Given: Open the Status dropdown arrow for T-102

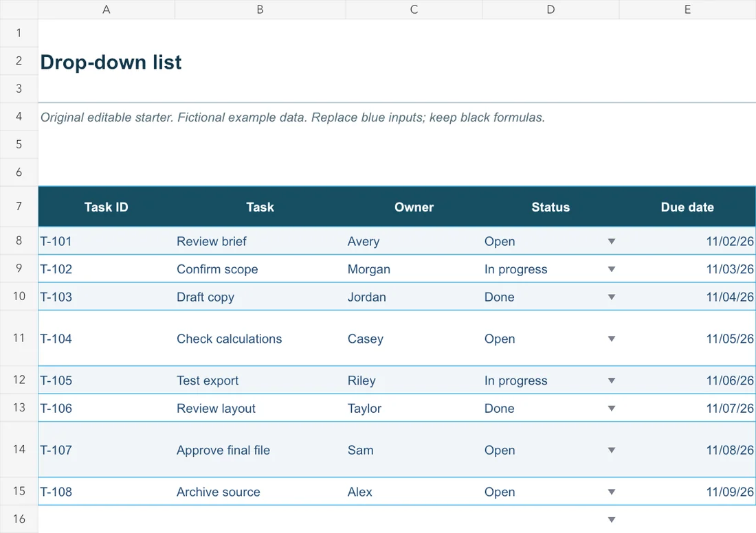Looking at the screenshot, I should (x=612, y=269).
